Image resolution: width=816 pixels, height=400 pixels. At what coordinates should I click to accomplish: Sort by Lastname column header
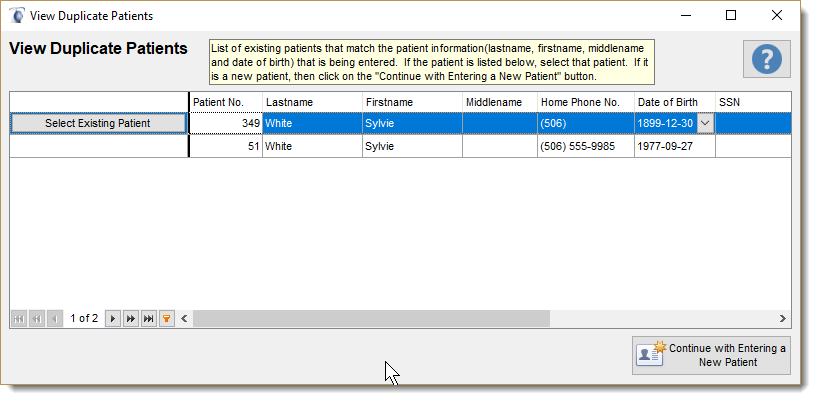[x=312, y=102]
